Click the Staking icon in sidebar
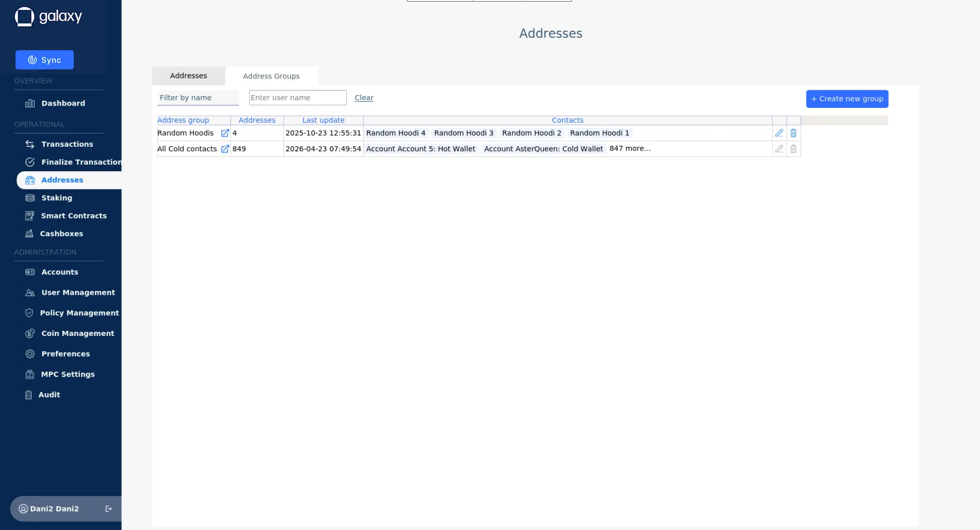 point(30,198)
